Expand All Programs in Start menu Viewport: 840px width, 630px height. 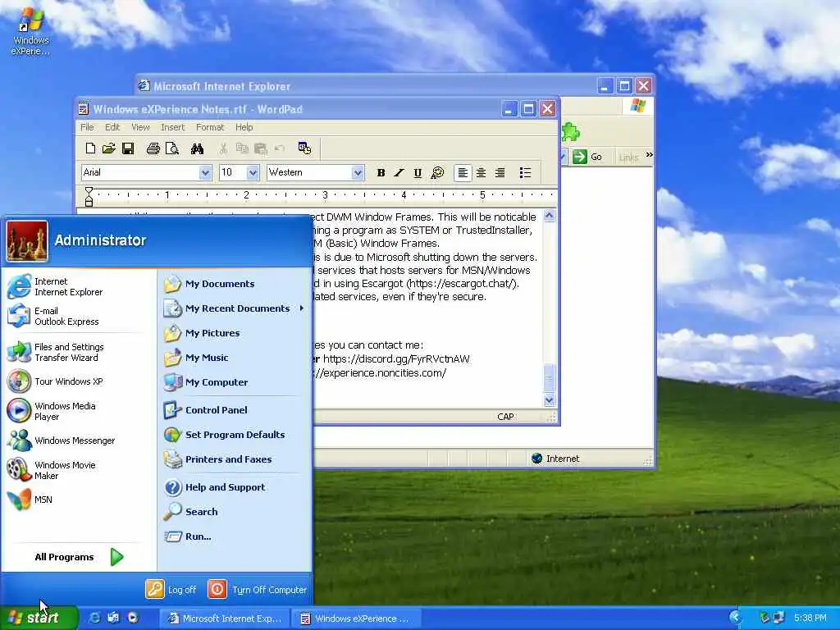[x=79, y=557]
